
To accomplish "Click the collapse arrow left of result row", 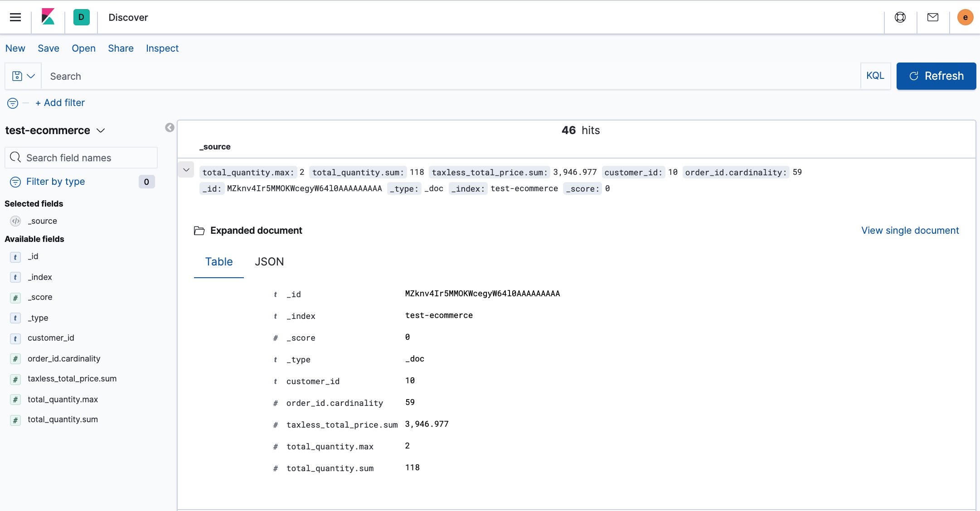I will [x=186, y=170].
